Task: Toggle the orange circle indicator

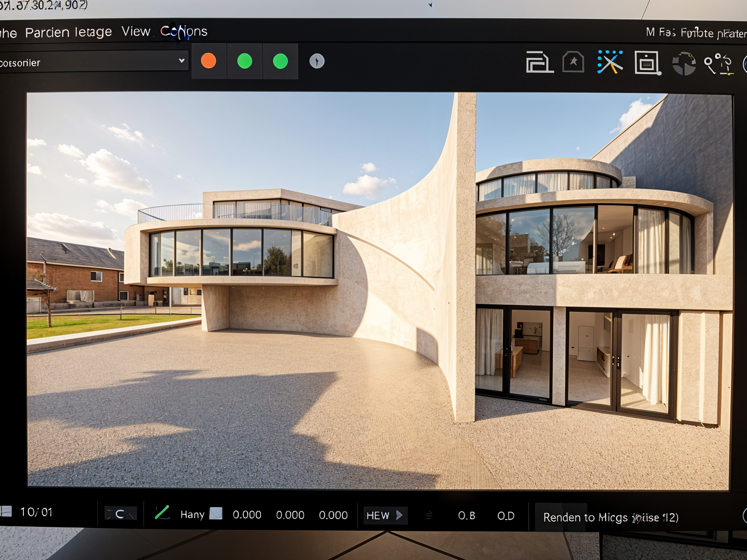Action: 209,61
